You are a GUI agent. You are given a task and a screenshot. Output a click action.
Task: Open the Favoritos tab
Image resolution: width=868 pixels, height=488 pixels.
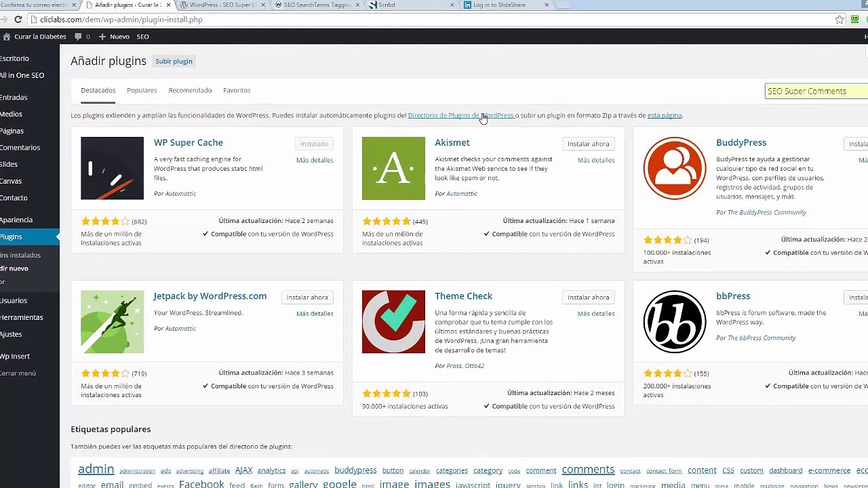click(x=237, y=90)
